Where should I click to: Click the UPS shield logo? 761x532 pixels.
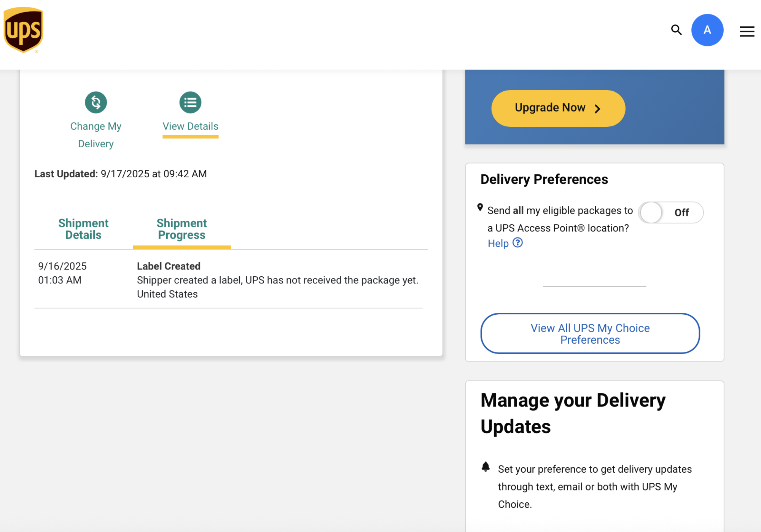click(x=23, y=30)
